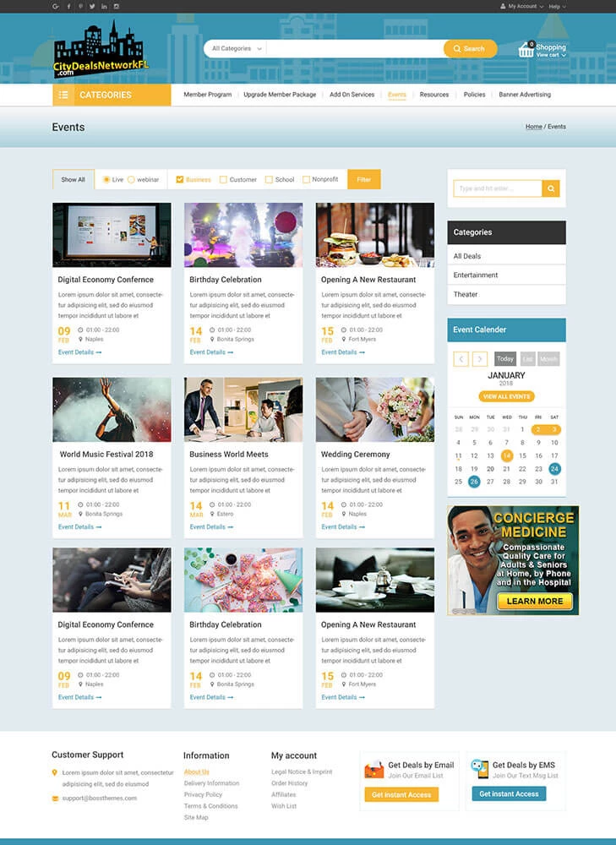Screen dimensions: 616x845
Task: Select the Live radio button
Action: pyautogui.click(x=106, y=179)
